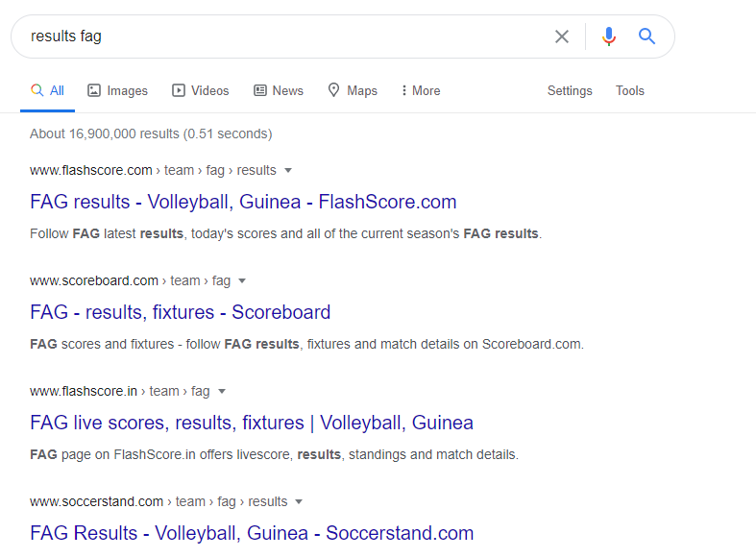This screenshot has height=558, width=756.
Task: Open FAG Results - Soccerstand.com link
Action: pos(252,533)
